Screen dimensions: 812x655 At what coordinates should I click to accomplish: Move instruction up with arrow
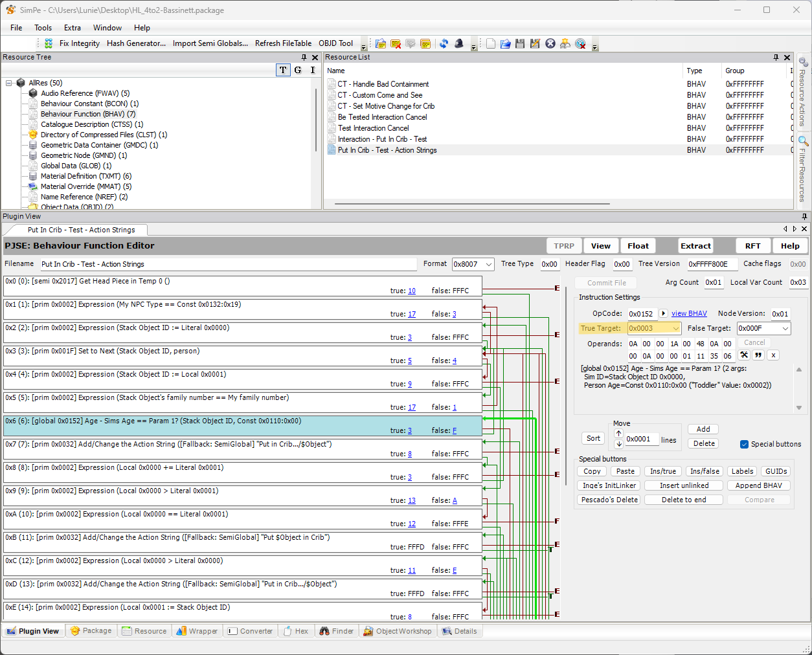pyautogui.click(x=618, y=434)
